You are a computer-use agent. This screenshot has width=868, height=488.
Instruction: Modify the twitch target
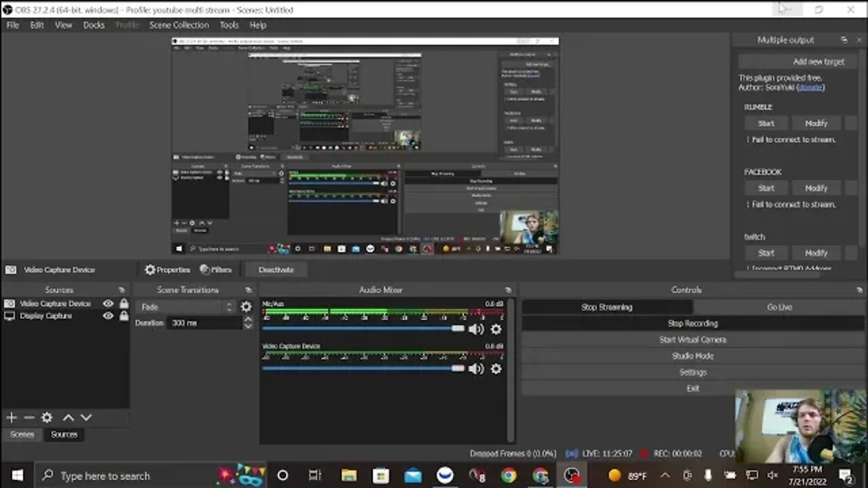[x=816, y=253]
